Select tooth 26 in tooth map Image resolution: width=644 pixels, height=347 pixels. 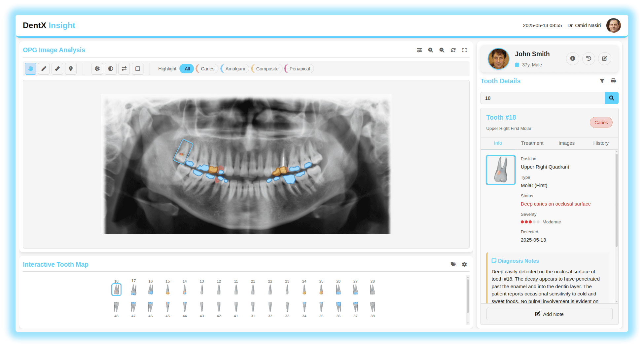(x=339, y=289)
